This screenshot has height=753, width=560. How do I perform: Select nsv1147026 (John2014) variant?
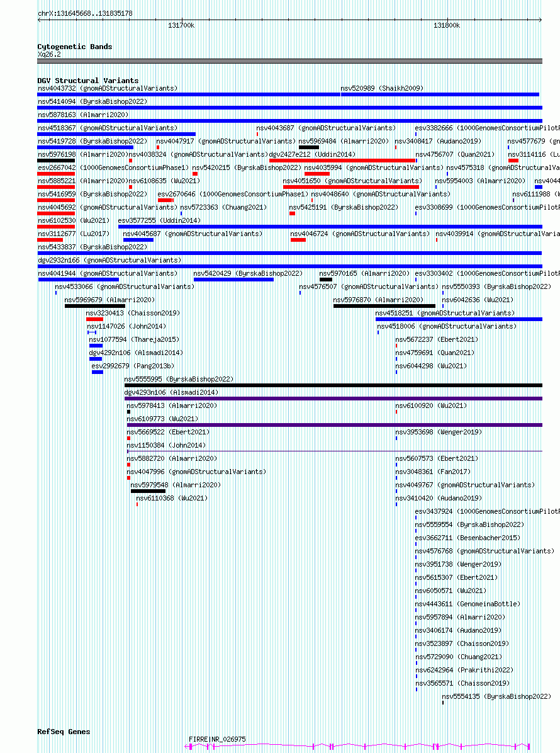(126, 326)
